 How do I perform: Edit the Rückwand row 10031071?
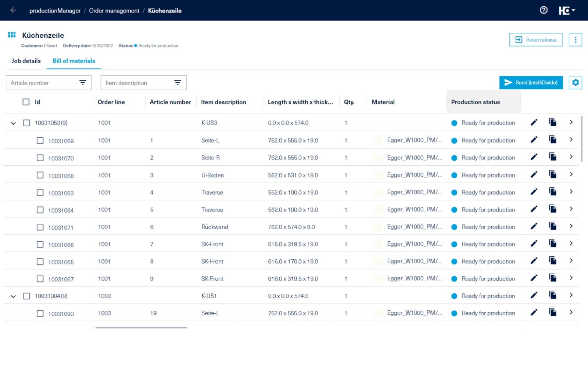pos(534,226)
